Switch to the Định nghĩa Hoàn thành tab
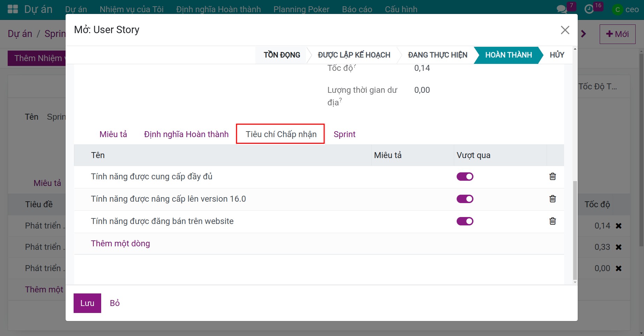The image size is (644, 336). [x=186, y=134]
